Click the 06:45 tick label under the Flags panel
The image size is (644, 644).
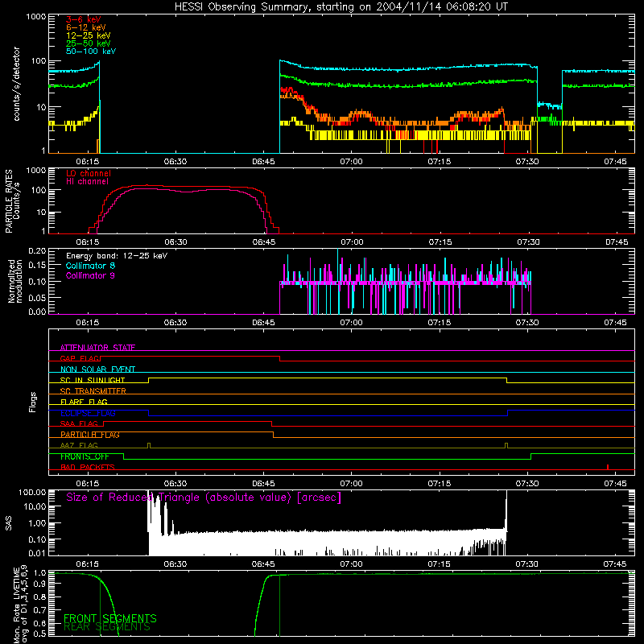point(263,484)
